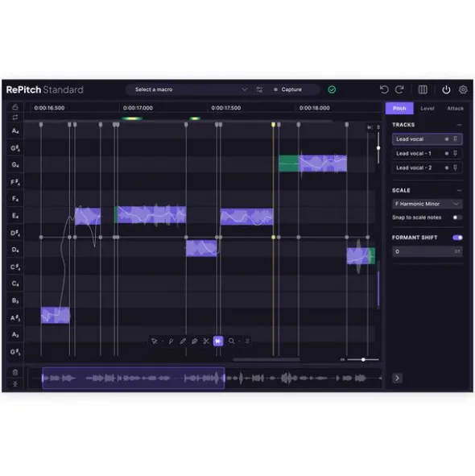Click the horizontal scrollbar below the note grid
Image resolution: width=475 pixels, height=476 pixels.
[x=266, y=360]
